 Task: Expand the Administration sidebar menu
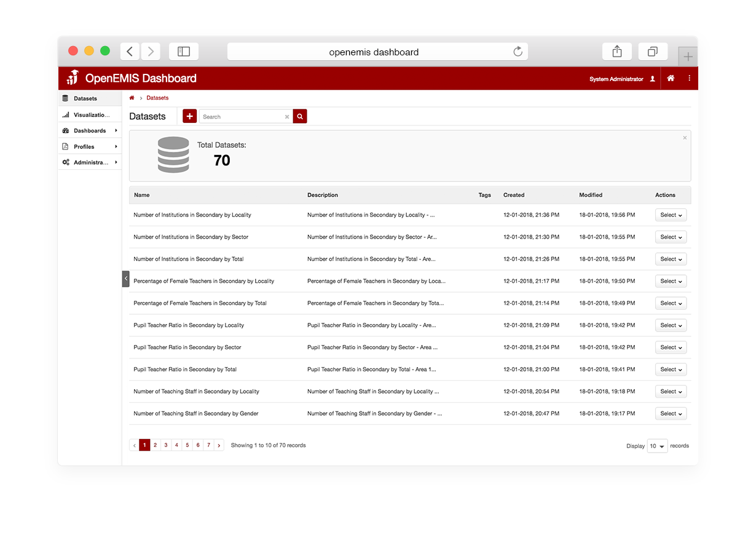tap(90, 163)
